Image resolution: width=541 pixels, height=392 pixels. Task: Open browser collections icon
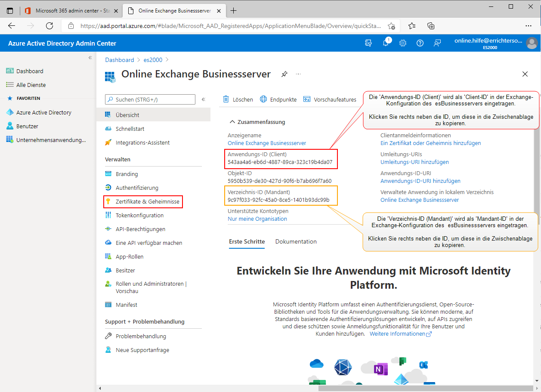[431, 26]
